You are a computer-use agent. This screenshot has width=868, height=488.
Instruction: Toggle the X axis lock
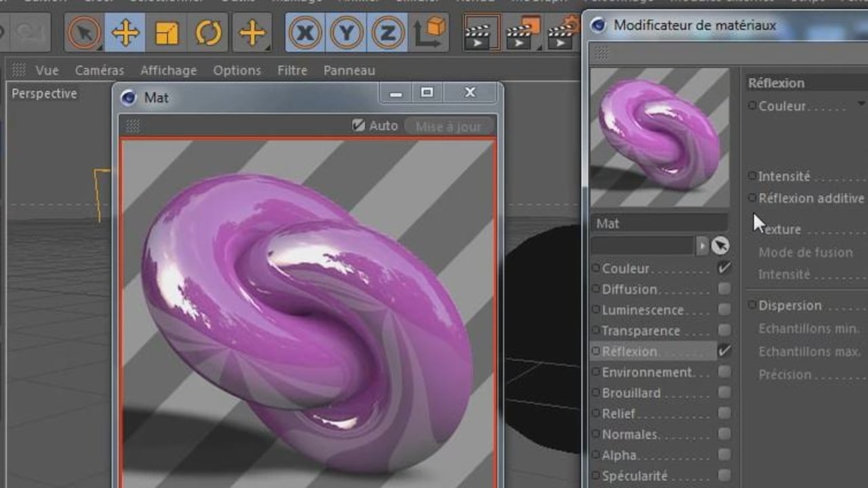coord(305,33)
